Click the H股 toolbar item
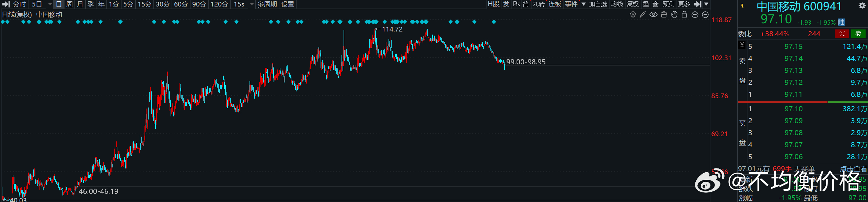 494,4
